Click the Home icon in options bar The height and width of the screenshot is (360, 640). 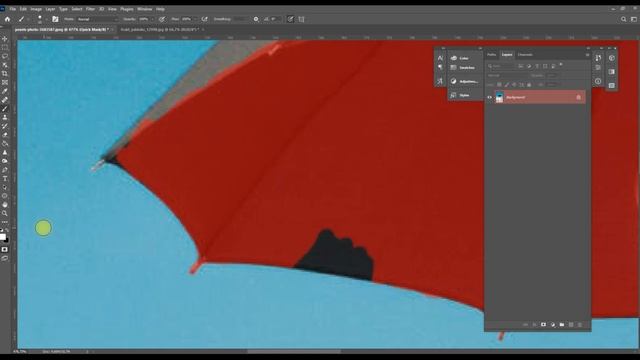(7, 19)
